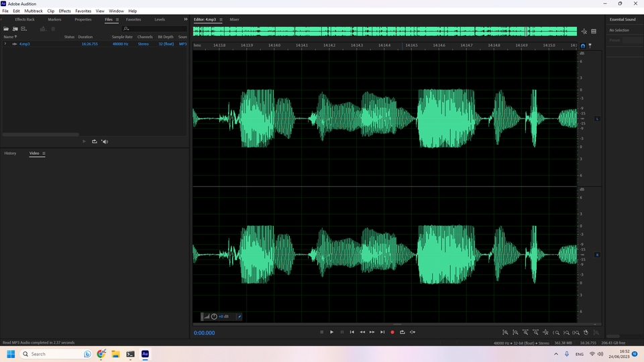Toggle the right channel R button

coord(597,255)
